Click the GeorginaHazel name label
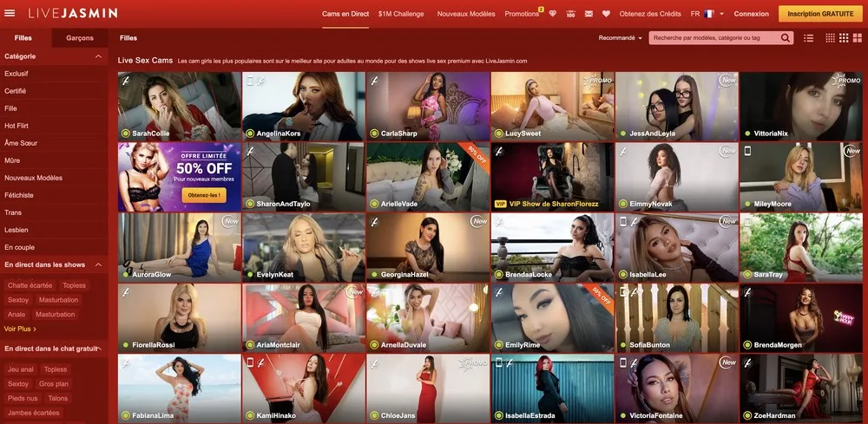This screenshot has width=868, height=424. point(403,275)
